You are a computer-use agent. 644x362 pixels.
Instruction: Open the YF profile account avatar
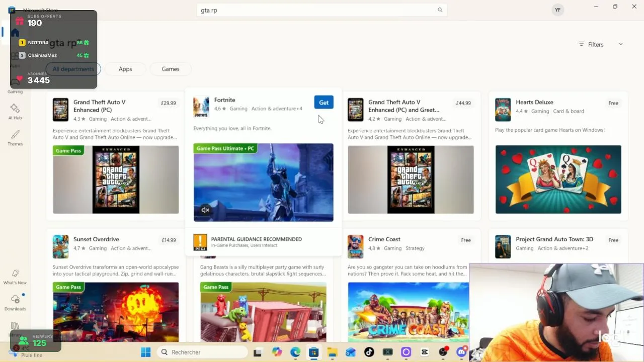tap(557, 10)
